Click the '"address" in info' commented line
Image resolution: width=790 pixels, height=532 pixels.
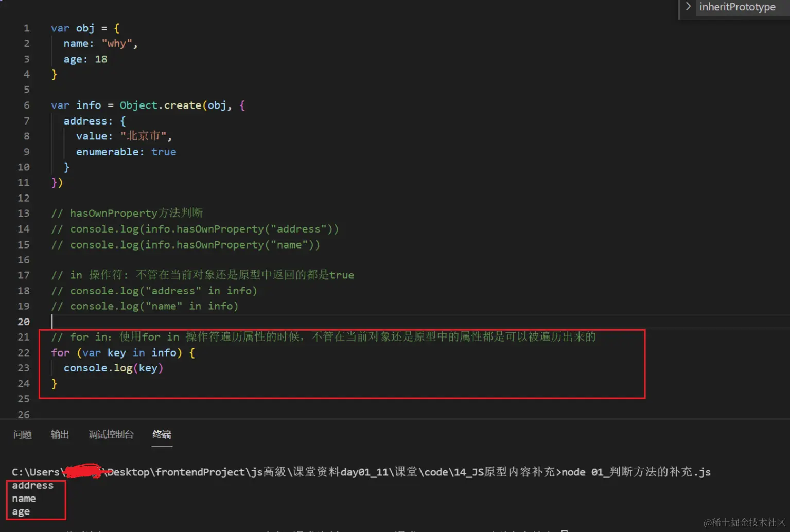[x=154, y=291]
